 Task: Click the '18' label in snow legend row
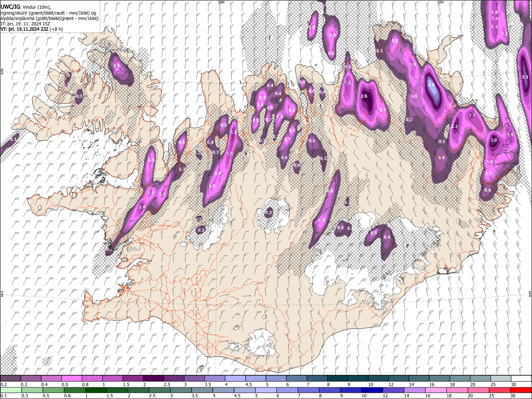click(451, 384)
